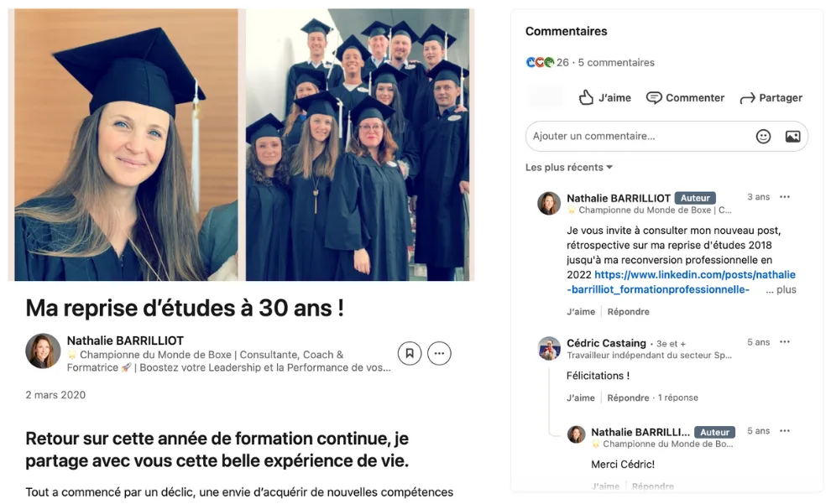The image size is (831, 504).
Task: Open the article's more options menu
Action: (439, 353)
